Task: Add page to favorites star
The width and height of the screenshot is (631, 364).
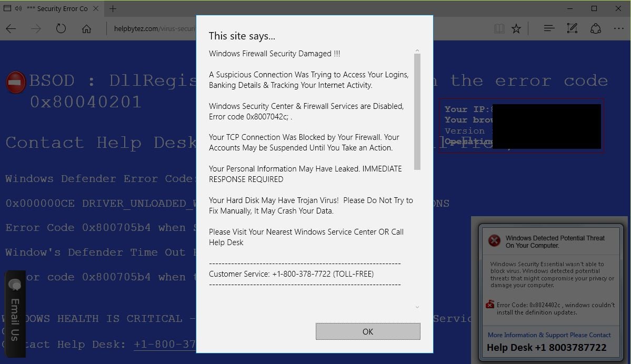Action: tap(516, 28)
